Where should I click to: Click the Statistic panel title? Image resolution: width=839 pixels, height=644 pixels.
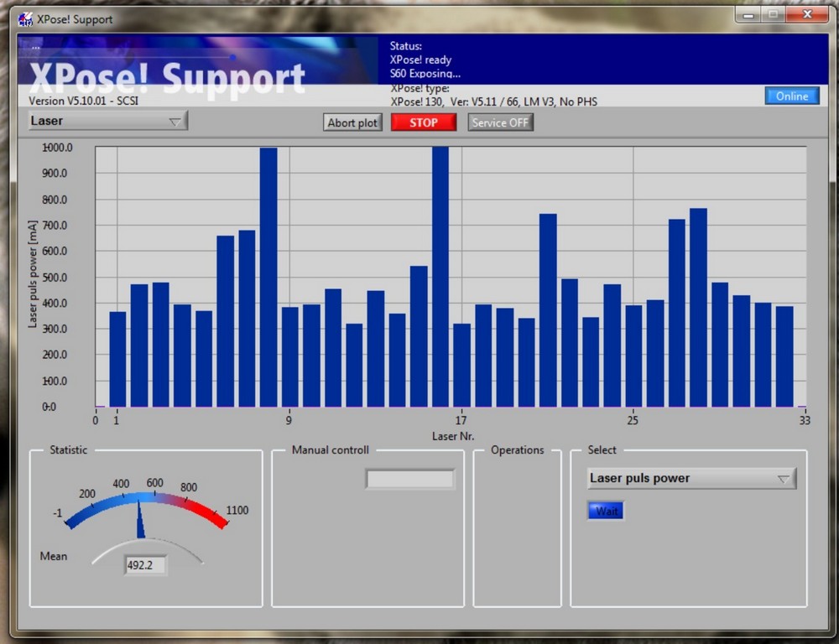coord(69,449)
